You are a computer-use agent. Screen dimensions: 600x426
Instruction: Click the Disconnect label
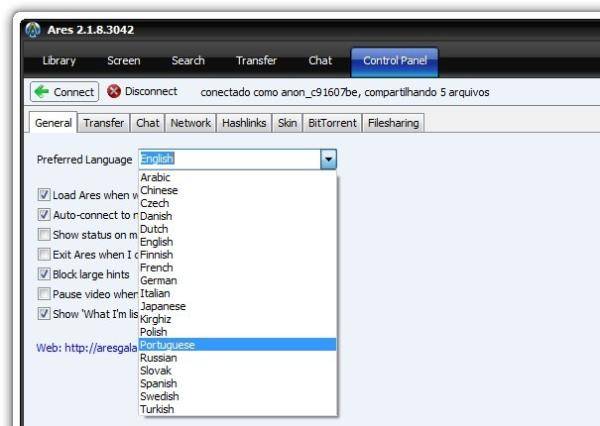(x=151, y=91)
